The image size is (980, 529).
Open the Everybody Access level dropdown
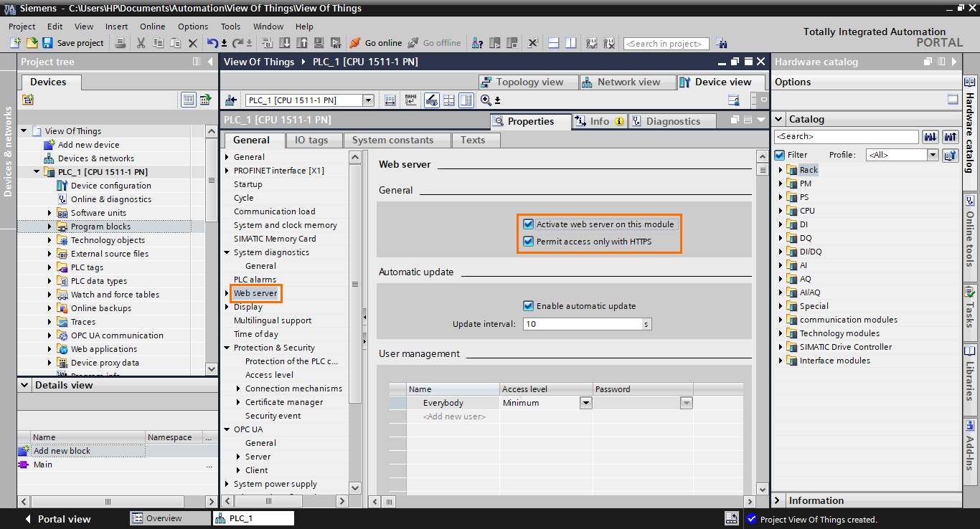pyautogui.click(x=585, y=403)
